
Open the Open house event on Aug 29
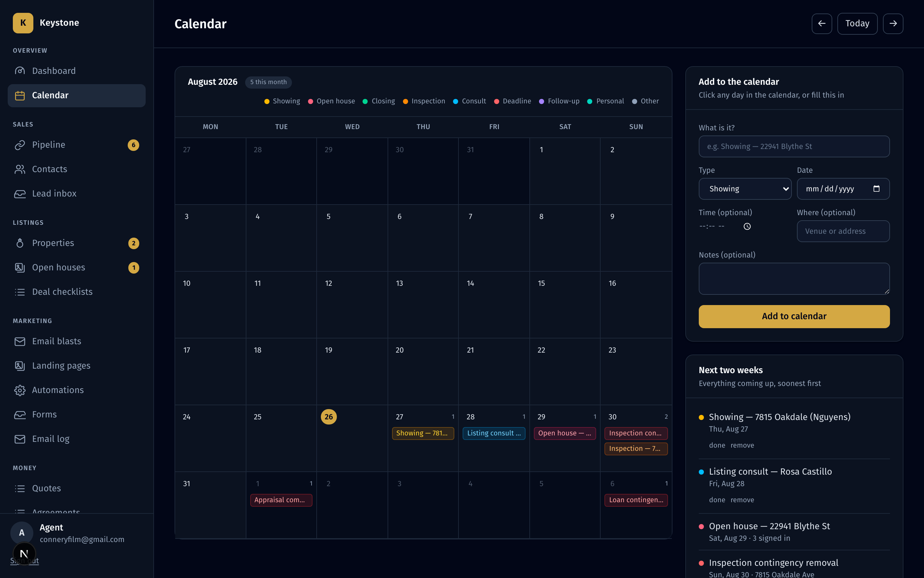pos(565,433)
